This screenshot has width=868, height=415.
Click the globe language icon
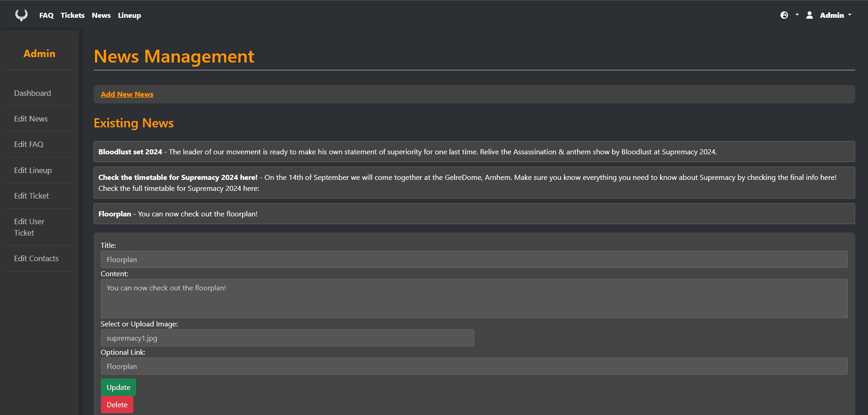pyautogui.click(x=784, y=15)
